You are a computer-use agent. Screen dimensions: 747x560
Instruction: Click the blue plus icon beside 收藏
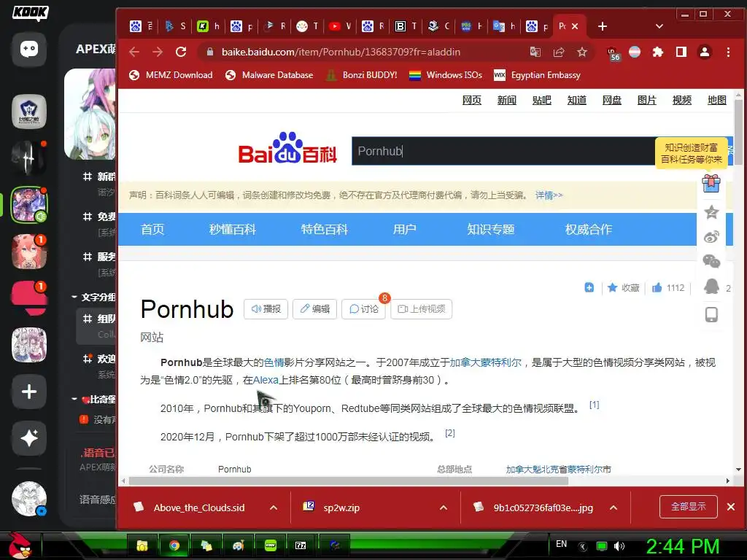click(x=589, y=287)
